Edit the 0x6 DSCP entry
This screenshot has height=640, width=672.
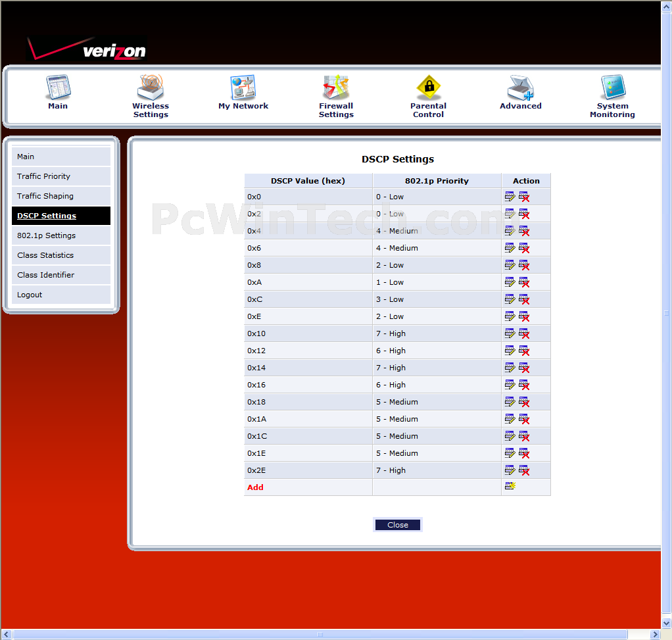[510, 248]
